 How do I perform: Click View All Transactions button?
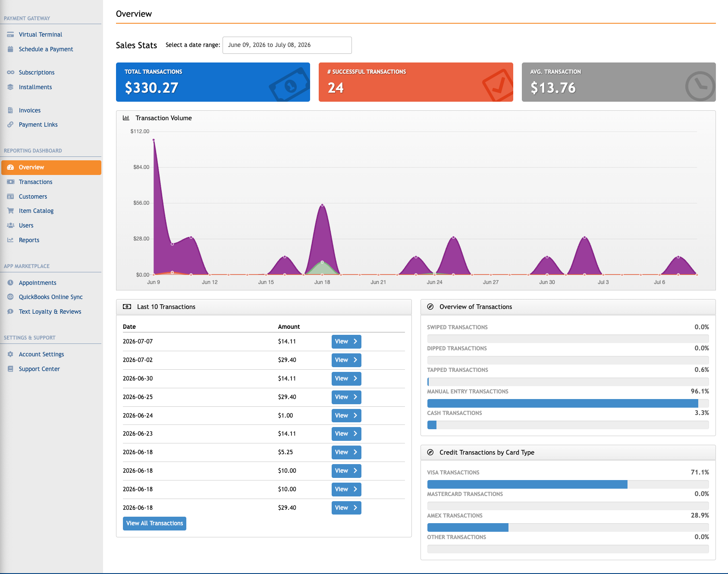point(154,524)
